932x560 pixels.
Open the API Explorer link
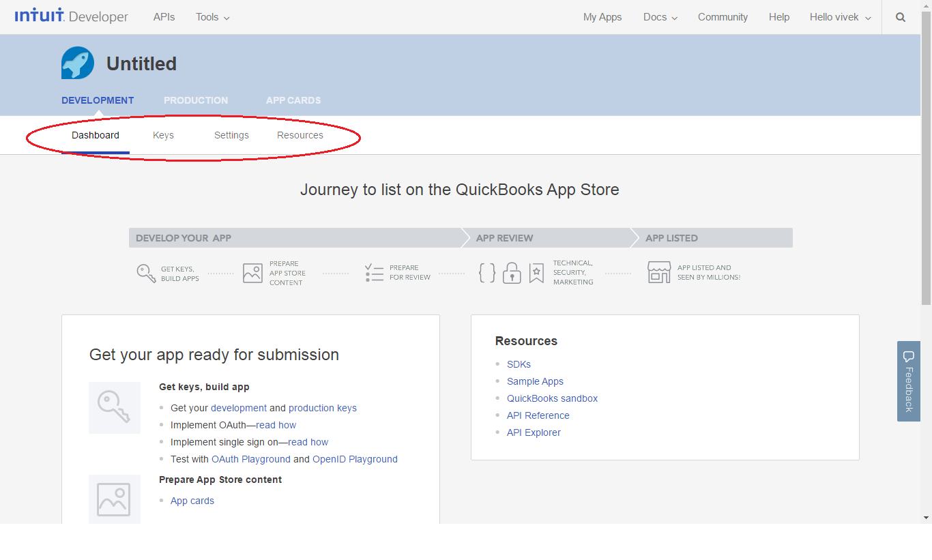(x=534, y=432)
